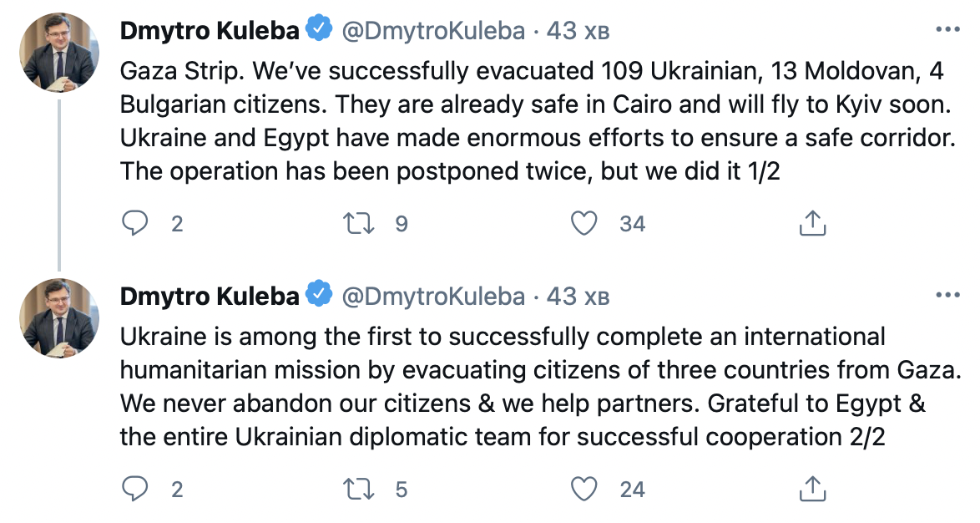
Task: Share the first tweet via share icon
Action: click(812, 223)
